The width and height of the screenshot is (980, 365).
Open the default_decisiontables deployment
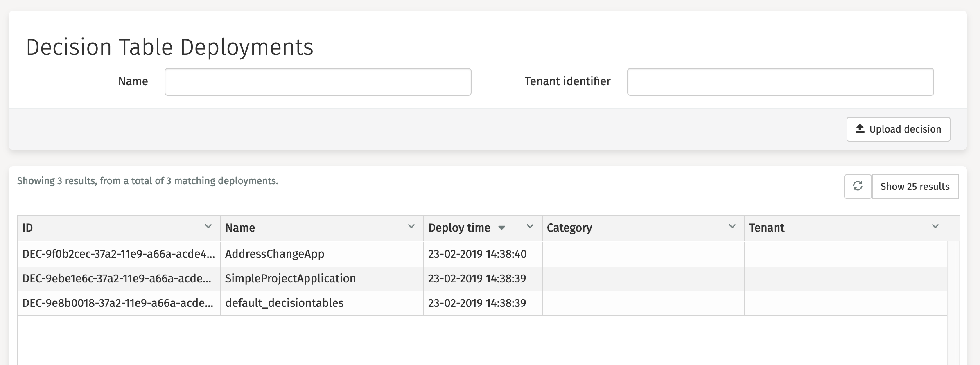coord(285,303)
